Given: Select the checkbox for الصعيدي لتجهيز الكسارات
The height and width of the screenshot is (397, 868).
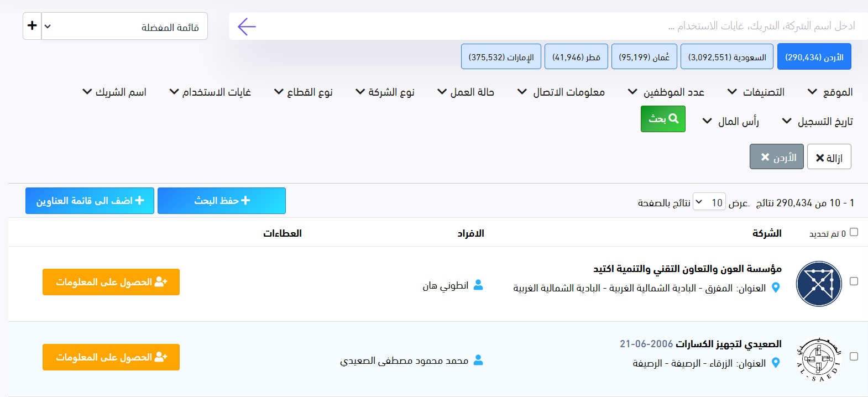Looking at the screenshot, I should (854, 357).
